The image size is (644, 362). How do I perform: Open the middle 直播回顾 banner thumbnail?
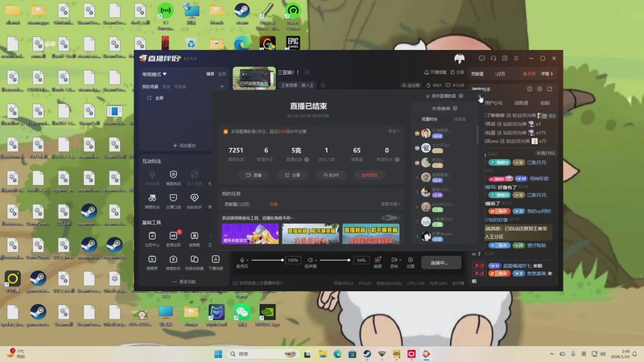pyautogui.click(x=311, y=233)
